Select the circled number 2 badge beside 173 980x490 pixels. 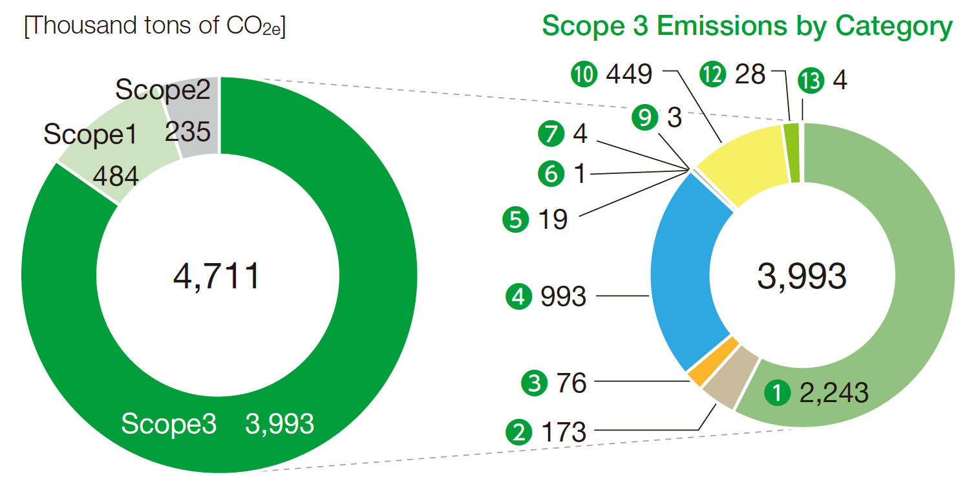tap(518, 432)
